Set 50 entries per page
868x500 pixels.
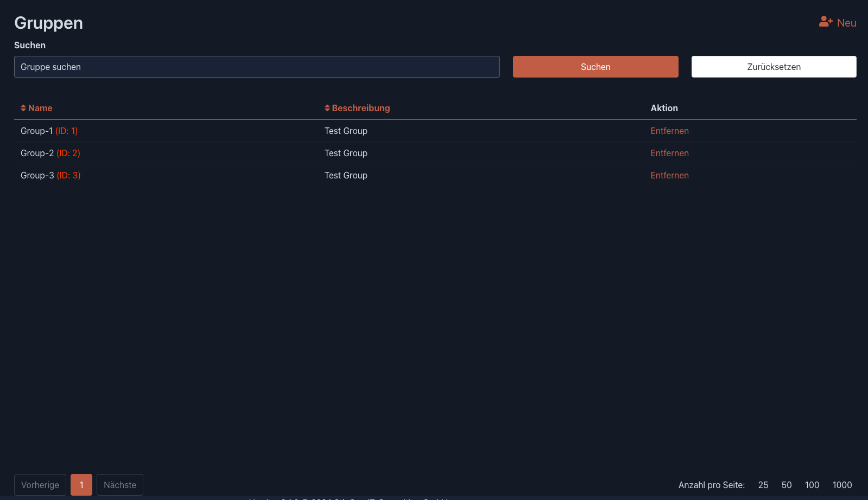(x=787, y=485)
